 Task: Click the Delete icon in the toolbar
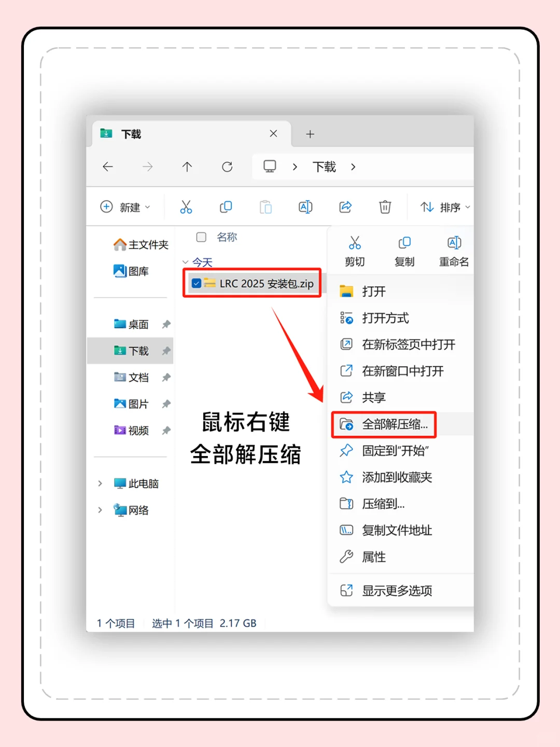tap(385, 206)
